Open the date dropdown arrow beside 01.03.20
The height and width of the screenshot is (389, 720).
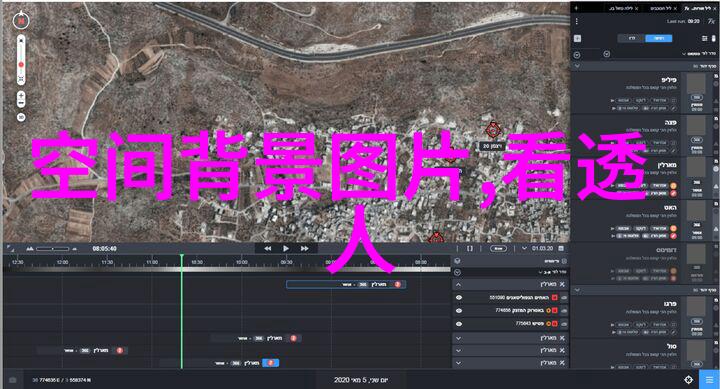click(524, 248)
